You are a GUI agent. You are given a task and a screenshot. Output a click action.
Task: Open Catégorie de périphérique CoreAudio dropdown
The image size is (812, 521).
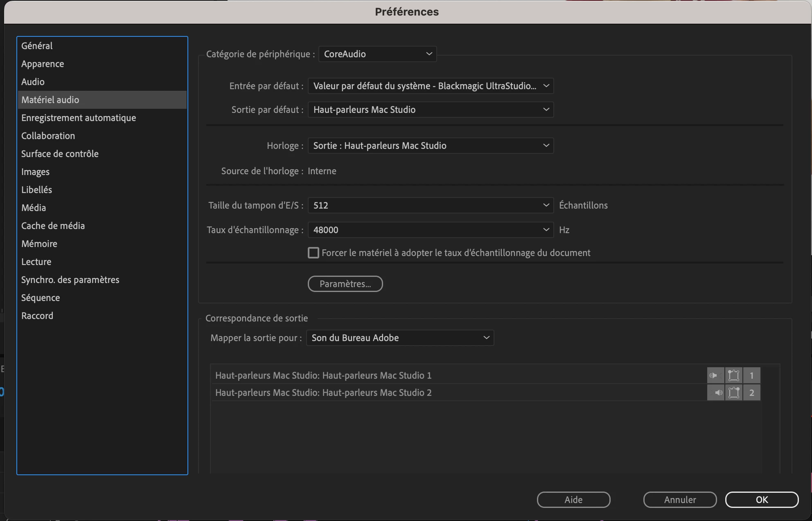coord(377,54)
